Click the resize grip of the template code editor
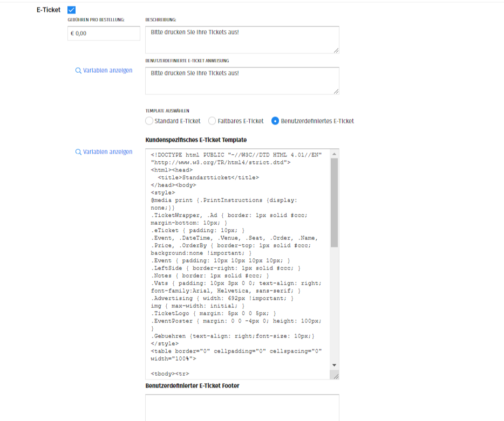504x421 pixels. pos(336,376)
